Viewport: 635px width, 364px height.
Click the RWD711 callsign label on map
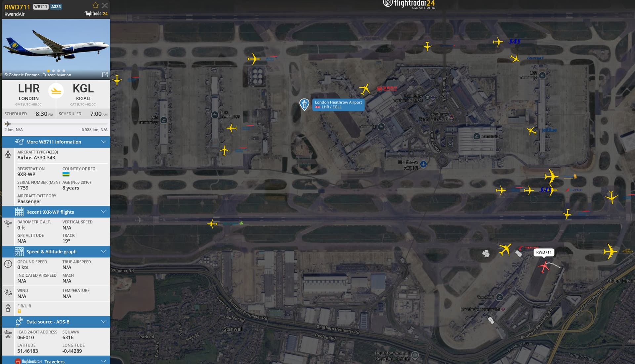[544, 252]
